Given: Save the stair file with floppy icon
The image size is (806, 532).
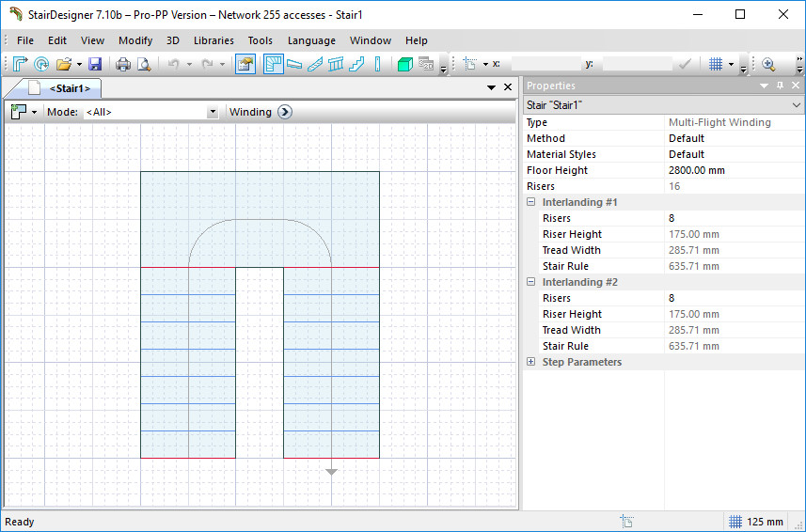Looking at the screenshot, I should [x=95, y=64].
